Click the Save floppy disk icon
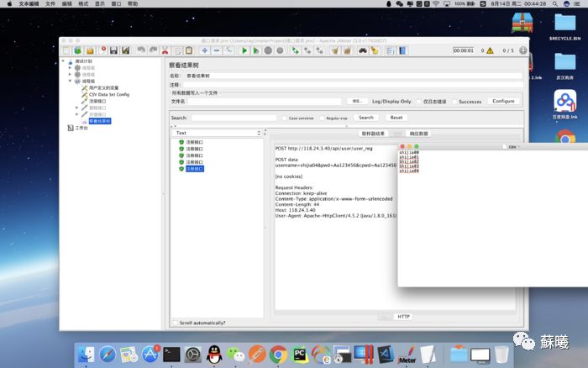 [113, 50]
